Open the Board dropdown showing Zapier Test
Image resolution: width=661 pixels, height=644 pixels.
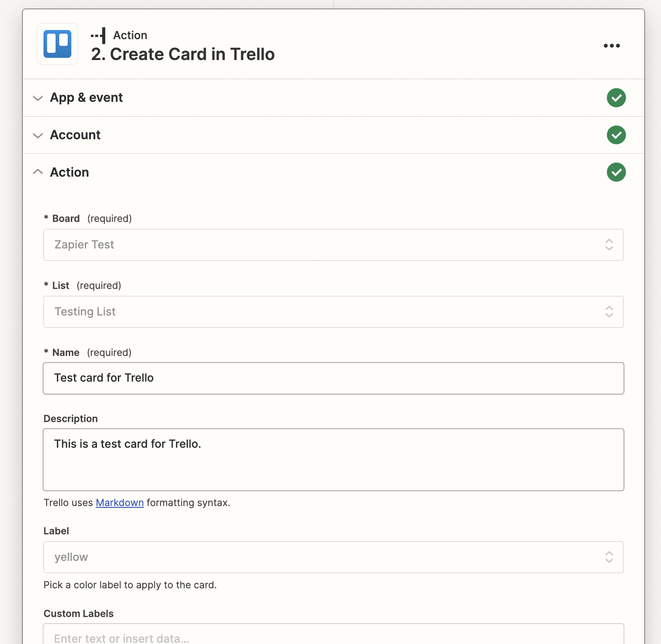point(333,245)
